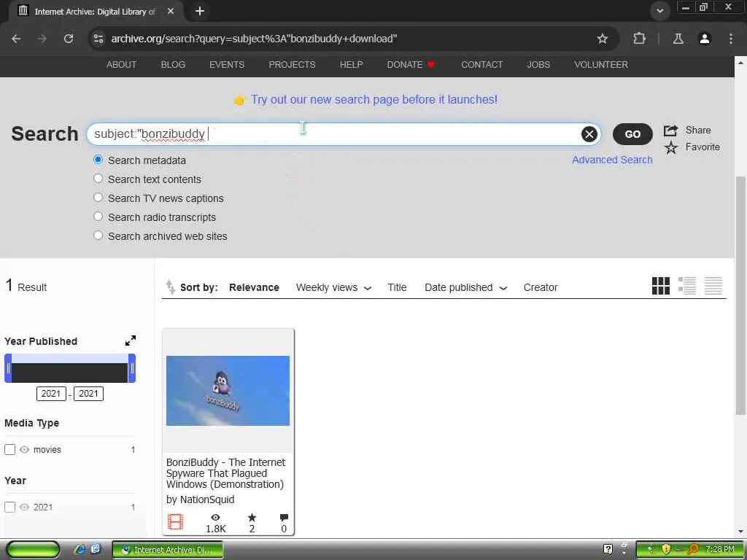Select Search archived web sites option
This screenshot has height=560, width=747.
[98, 236]
